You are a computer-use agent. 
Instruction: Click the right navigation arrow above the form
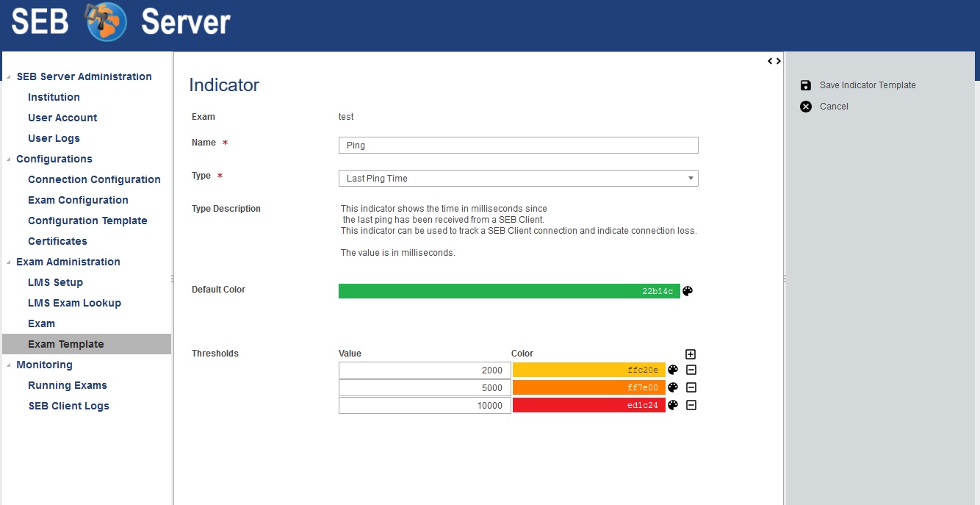(778, 61)
